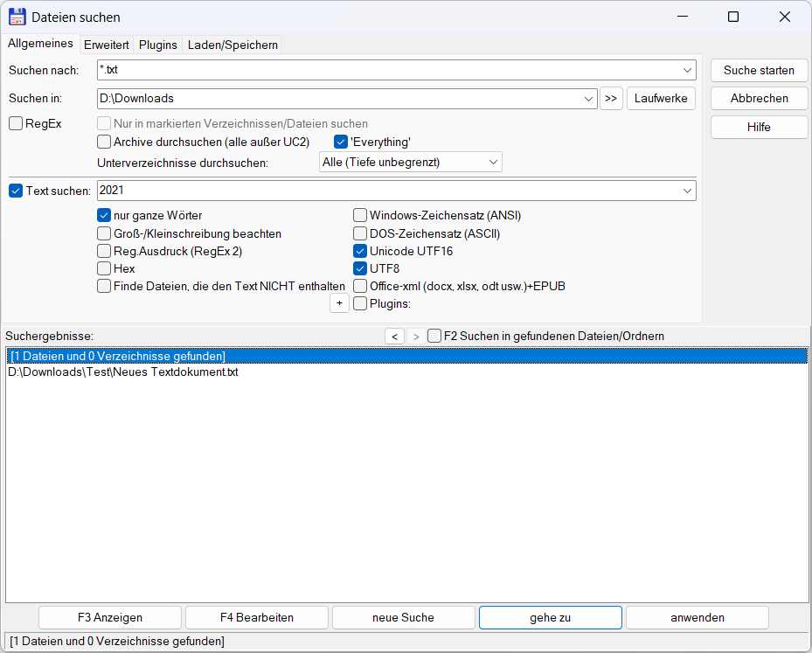
Task: Uncheck the 'Everything' checkbox
Action: tap(341, 142)
